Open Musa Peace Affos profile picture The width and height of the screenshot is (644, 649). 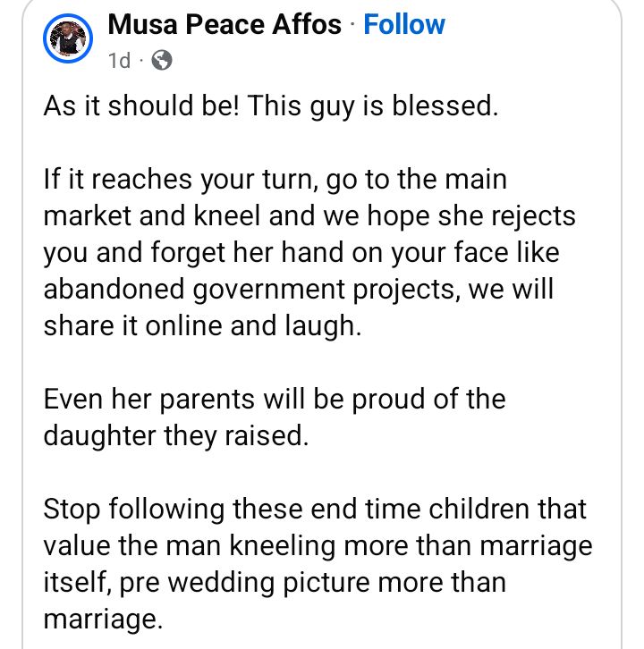click(68, 38)
